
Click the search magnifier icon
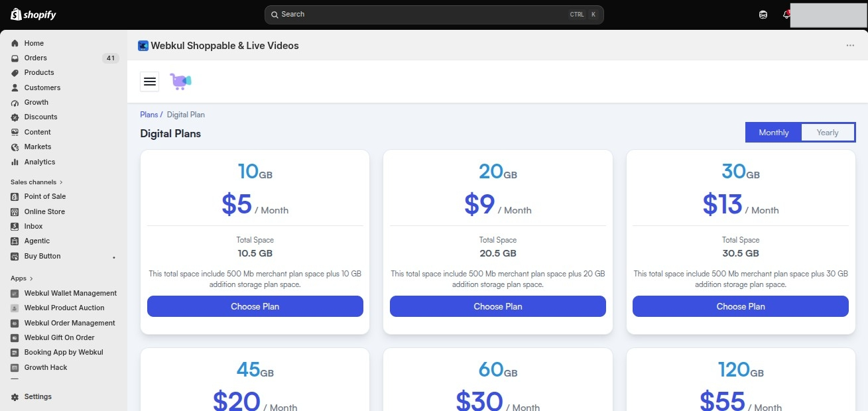tap(275, 15)
